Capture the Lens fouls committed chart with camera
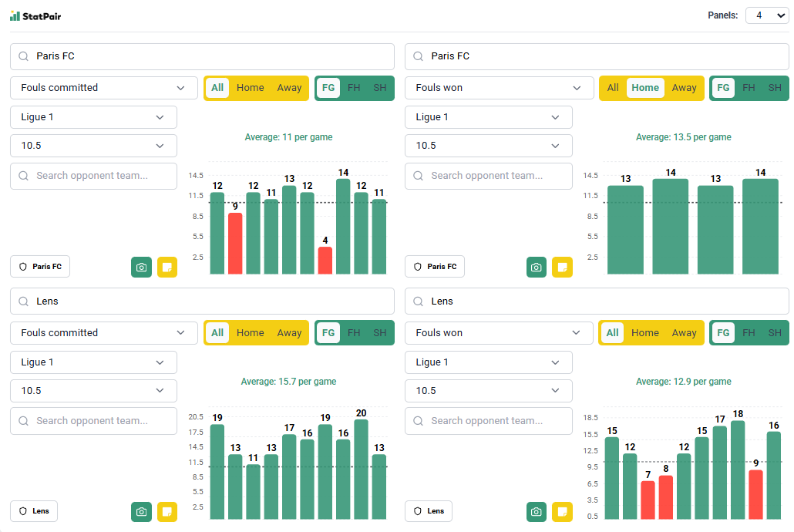Screen dimensions: 794x532 141,511
